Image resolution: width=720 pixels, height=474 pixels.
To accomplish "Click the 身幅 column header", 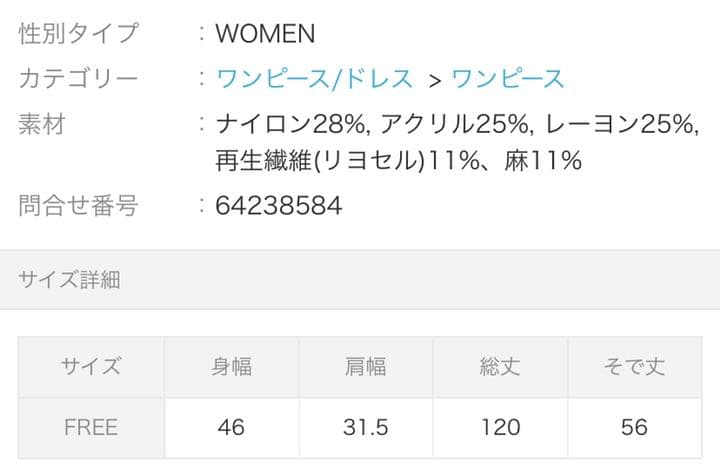I will tap(231, 367).
